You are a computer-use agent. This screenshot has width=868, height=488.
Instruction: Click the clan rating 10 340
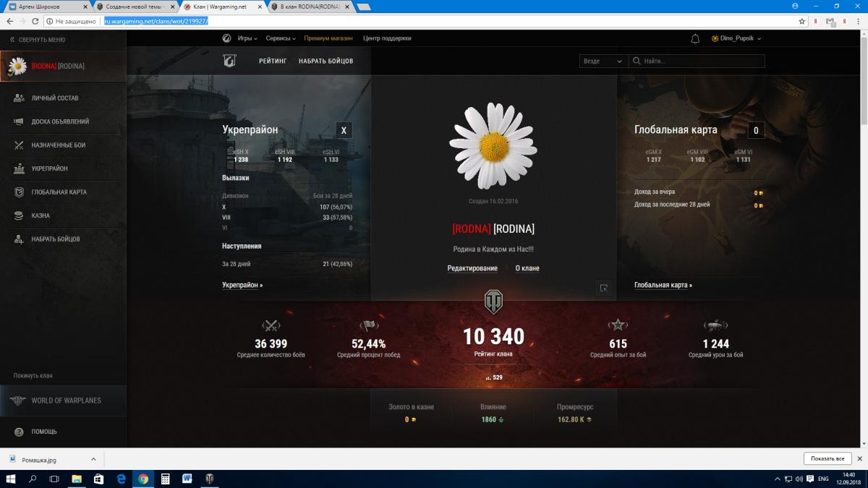tap(493, 337)
